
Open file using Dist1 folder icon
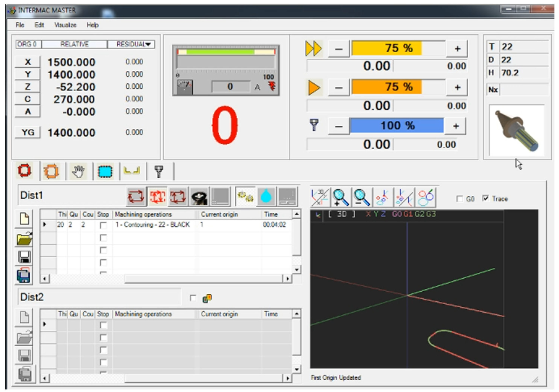click(24, 238)
